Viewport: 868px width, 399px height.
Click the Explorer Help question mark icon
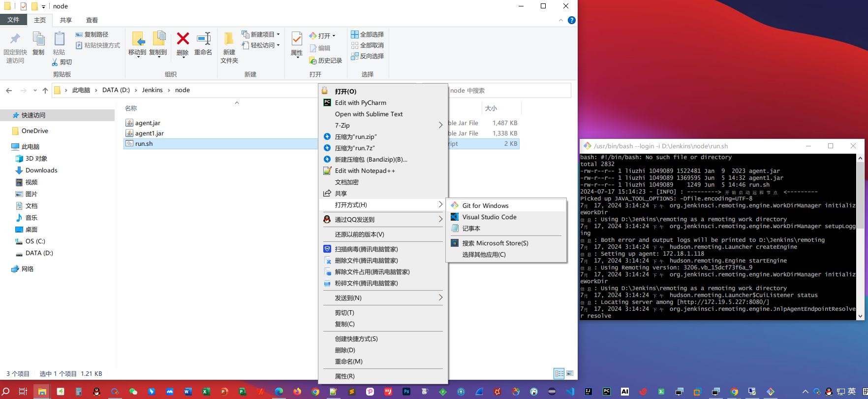click(571, 20)
